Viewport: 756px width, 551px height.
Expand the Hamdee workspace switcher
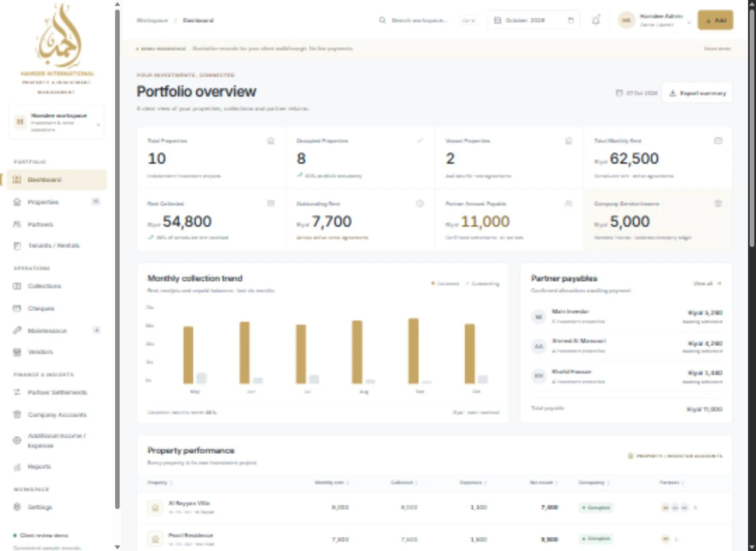[57, 122]
